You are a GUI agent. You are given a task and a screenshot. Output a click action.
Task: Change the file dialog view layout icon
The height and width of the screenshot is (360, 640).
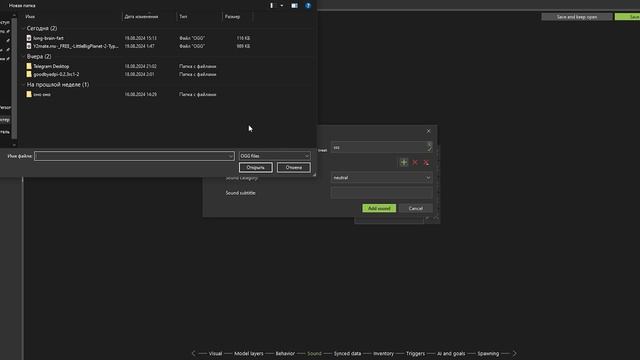click(271, 6)
